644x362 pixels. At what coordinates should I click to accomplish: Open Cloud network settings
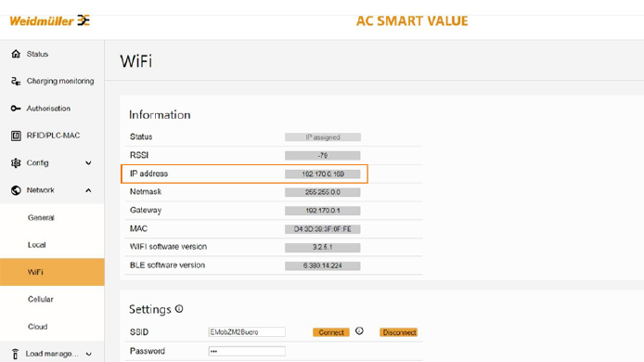[37, 327]
